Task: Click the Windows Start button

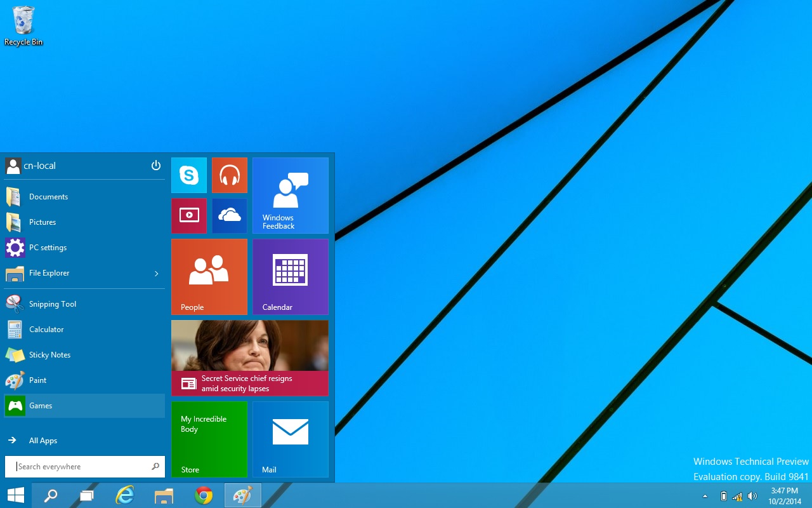Action: (x=15, y=495)
